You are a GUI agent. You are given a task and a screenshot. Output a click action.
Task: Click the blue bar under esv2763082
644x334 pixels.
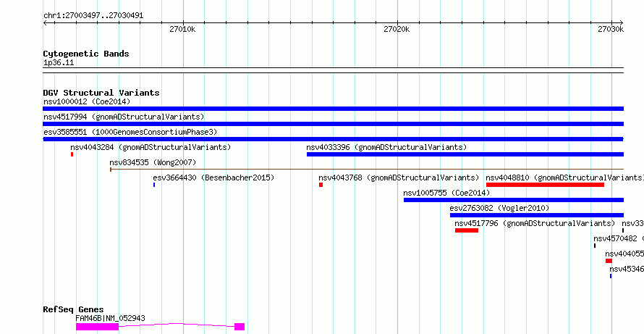click(x=537, y=215)
